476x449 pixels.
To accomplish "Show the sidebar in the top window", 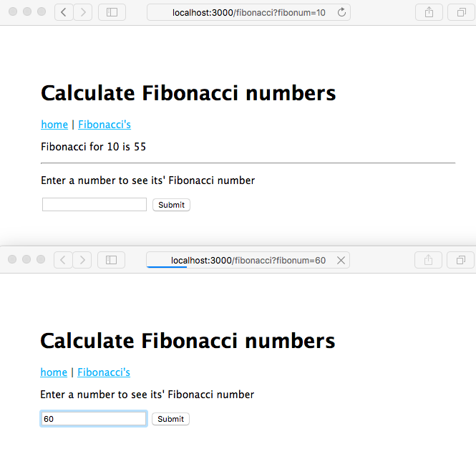I will [112, 12].
